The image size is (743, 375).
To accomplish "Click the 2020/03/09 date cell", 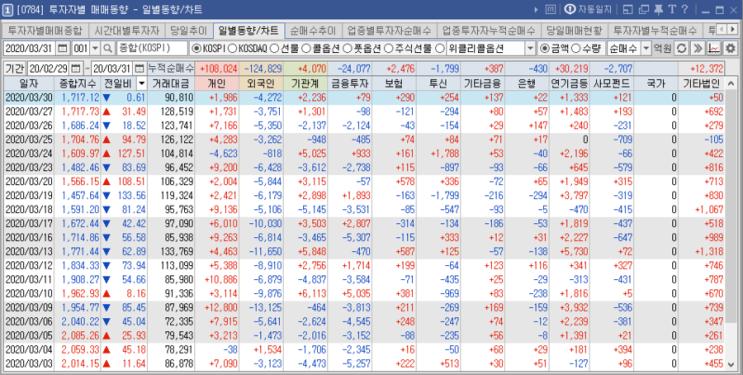I will coord(29,307).
